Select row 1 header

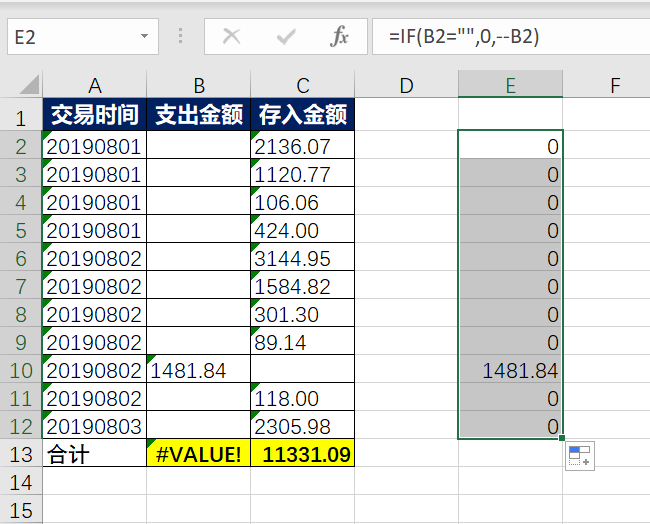[x=21, y=115]
